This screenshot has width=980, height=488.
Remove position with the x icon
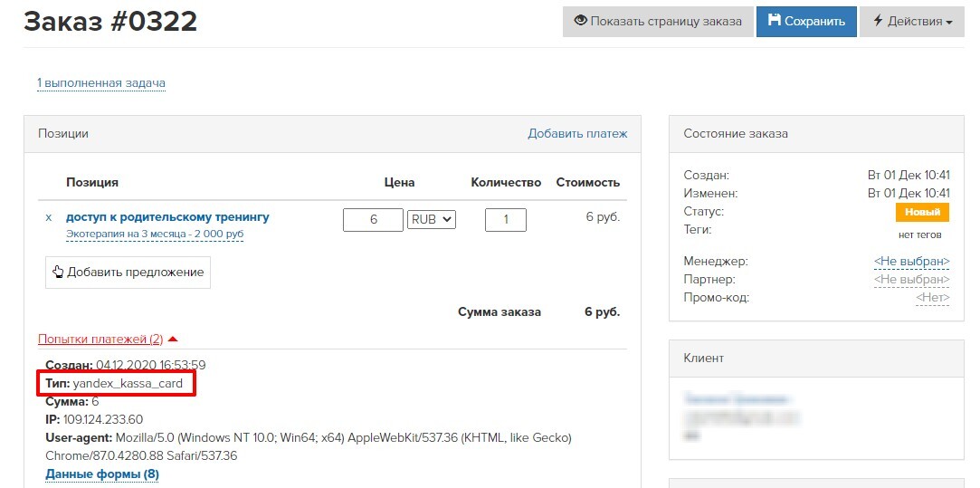49,217
